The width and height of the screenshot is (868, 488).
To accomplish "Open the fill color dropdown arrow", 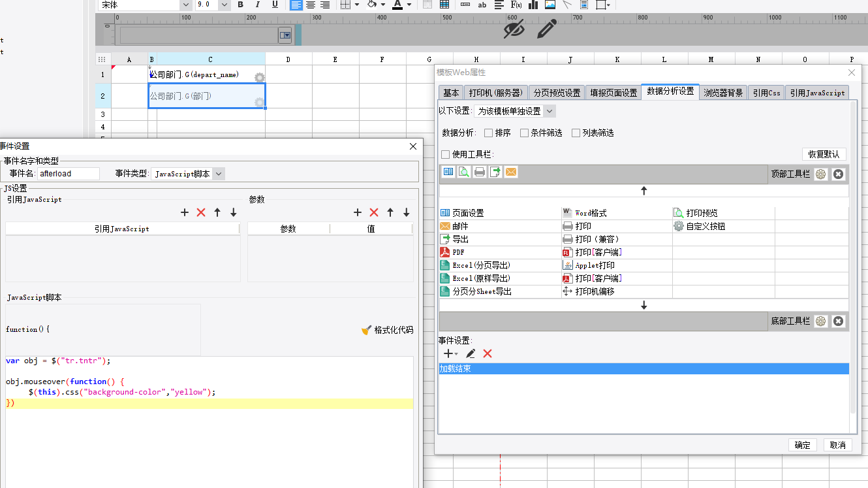I will pos(383,5).
